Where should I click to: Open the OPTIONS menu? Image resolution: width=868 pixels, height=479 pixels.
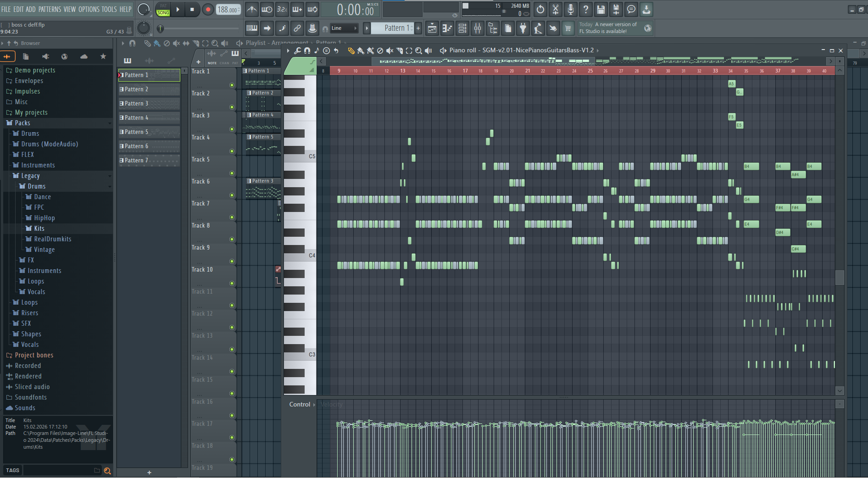coord(89,9)
